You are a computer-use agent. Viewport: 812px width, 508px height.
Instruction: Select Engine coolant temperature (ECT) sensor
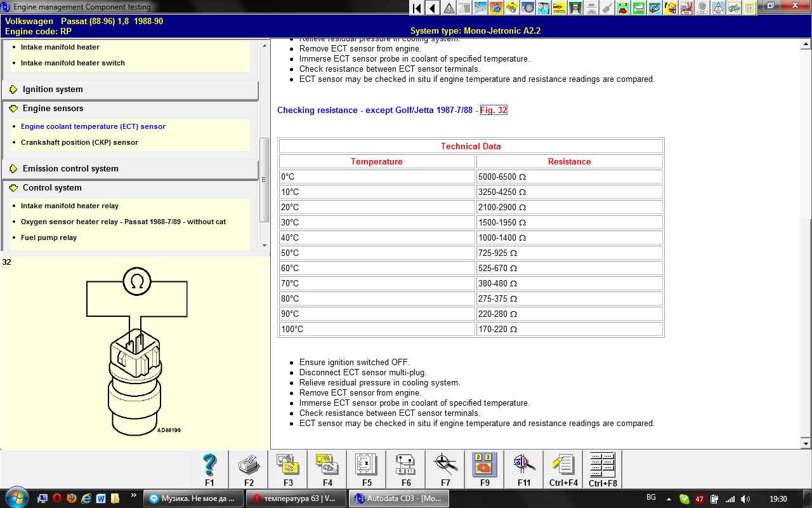93,126
